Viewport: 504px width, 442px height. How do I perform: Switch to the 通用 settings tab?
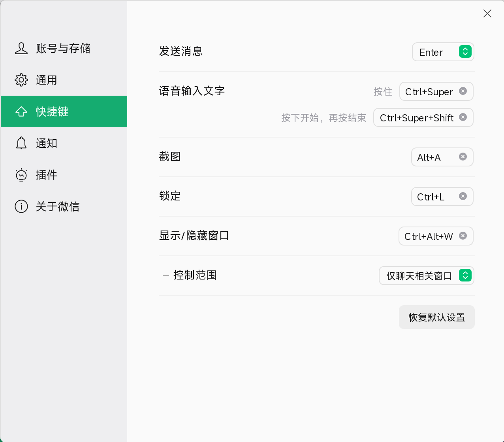click(64, 80)
